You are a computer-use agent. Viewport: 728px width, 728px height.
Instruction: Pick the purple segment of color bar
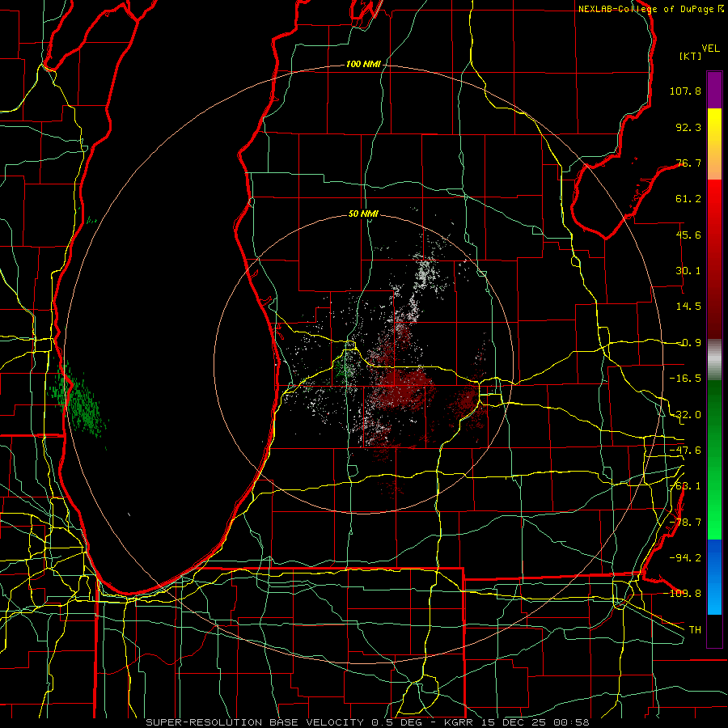pyautogui.click(x=714, y=90)
